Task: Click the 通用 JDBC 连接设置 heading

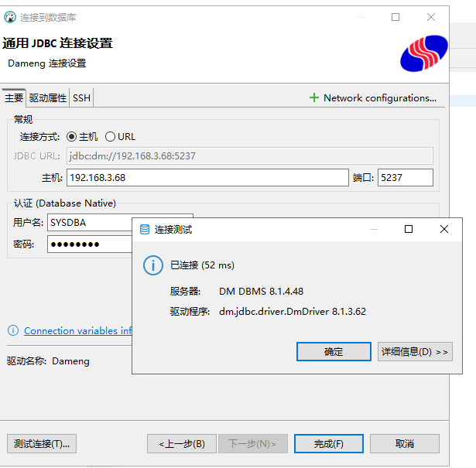Action: (x=57, y=43)
